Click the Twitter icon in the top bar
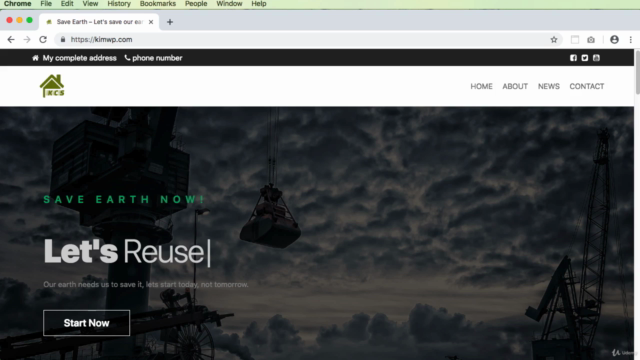The height and width of the screenshot is (360, 640). pyautogui.click(x=585, y=58)
